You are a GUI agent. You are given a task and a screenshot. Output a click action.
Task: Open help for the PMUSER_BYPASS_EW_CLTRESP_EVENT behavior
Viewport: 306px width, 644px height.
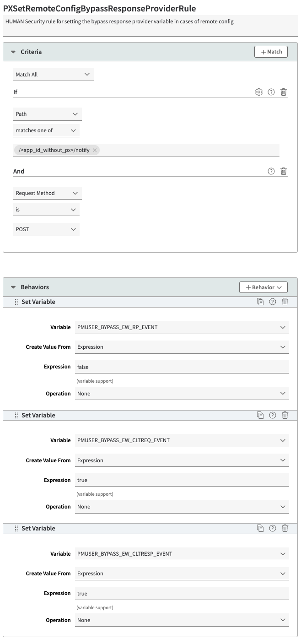tap(273, 528)
